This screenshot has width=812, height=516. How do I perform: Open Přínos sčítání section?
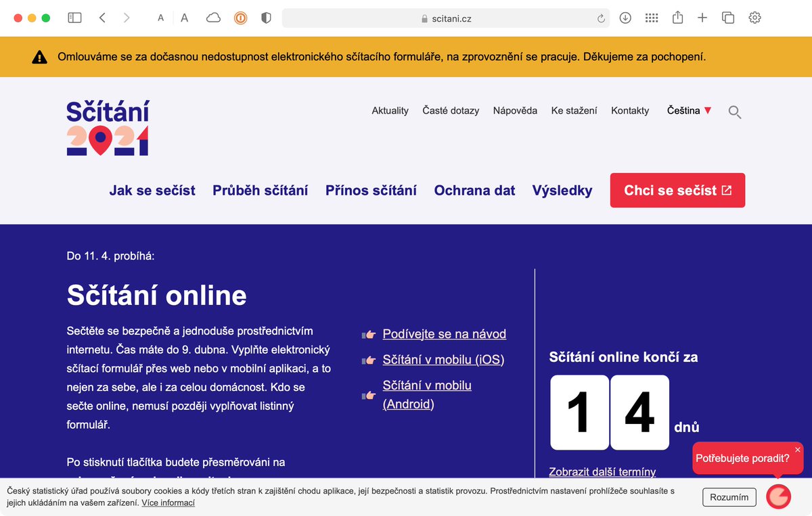(x=371, y=191)
